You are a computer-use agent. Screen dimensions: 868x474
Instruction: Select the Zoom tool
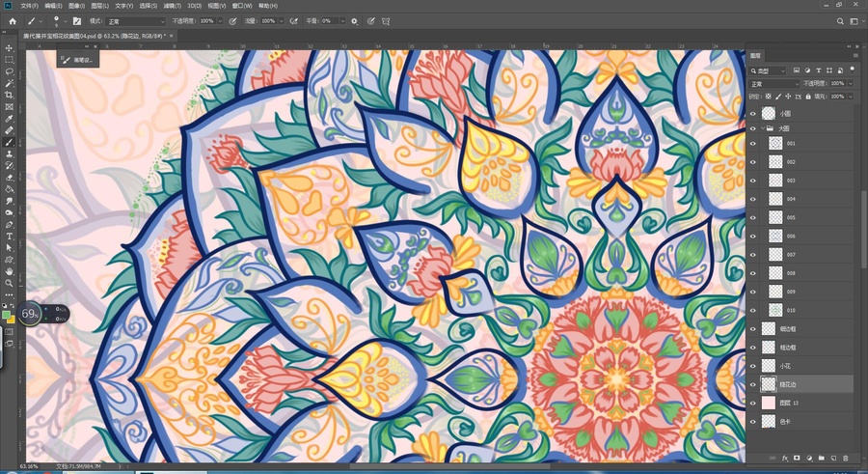(9, 283)
